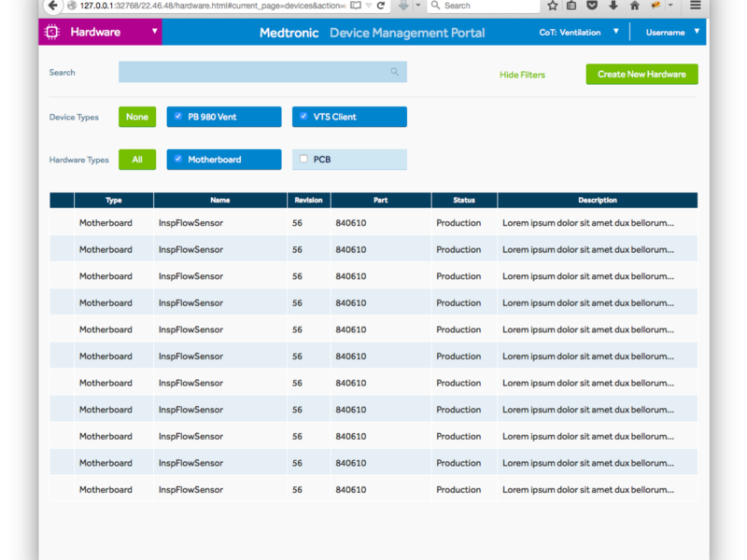Bookmark this page with the star icon
The height and width of the screenshot is (560, 747).
552,6
